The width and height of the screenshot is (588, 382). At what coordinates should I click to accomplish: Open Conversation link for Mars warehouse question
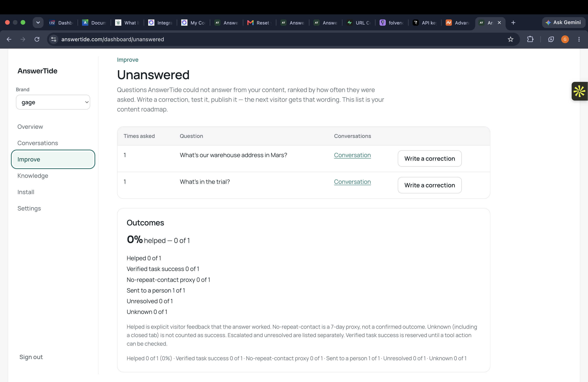click(352, 155)
